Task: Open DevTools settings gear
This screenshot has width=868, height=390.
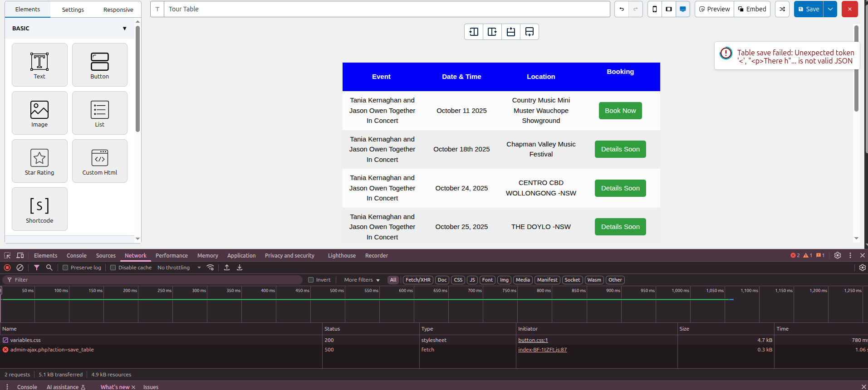Action: click(838, 255)
